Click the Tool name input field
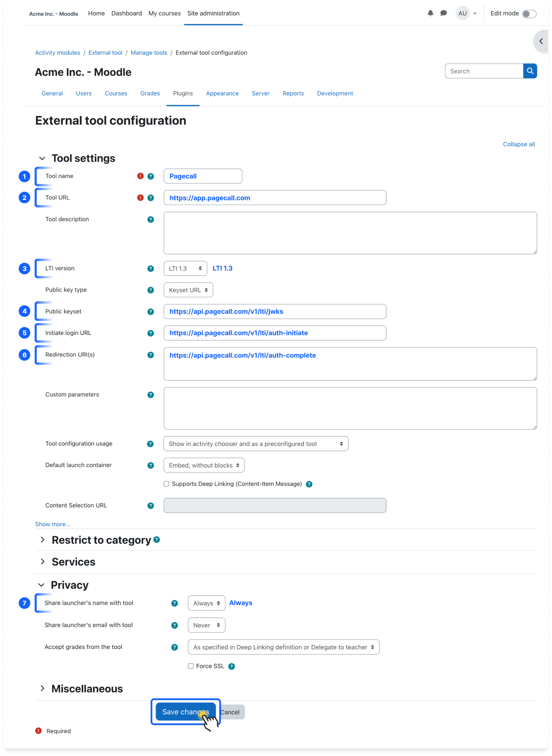 coord(203,176)
